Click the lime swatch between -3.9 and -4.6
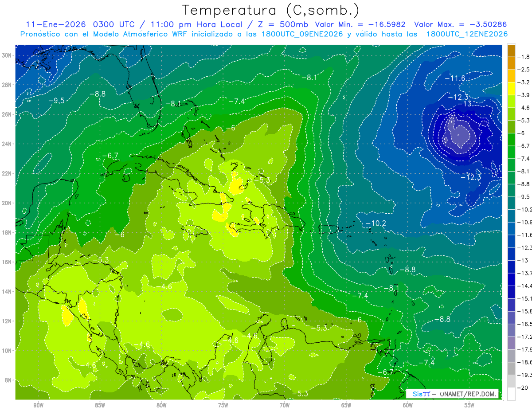Image resolution: width=532 pixels, height=411 pixels. click(511, 102)
